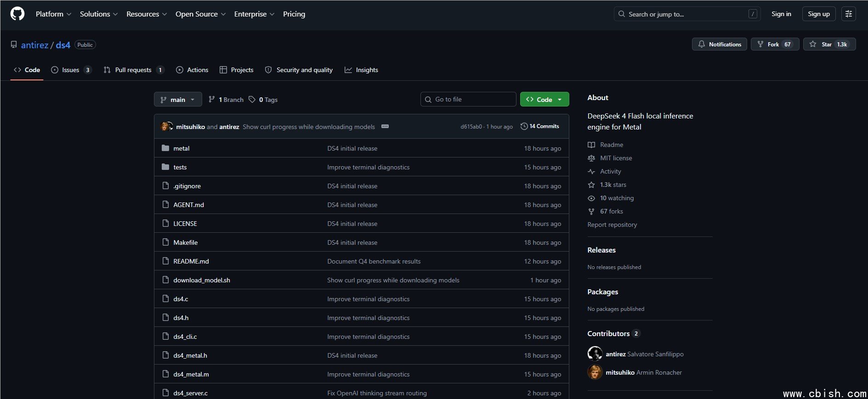This screenshot has width=868, height=399.
Task: Click the repository icon beside antirez
Action: click(14, 45)
